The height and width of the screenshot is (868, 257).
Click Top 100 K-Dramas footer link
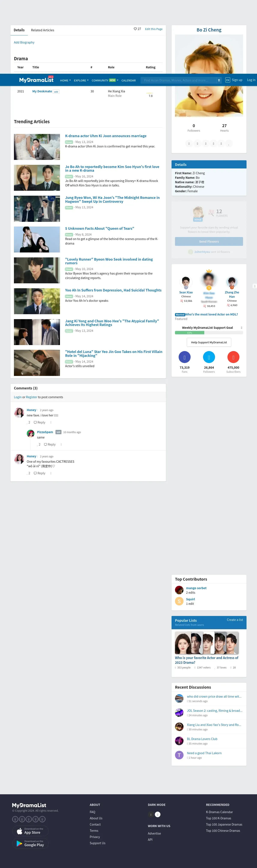[x=219, y=818]
